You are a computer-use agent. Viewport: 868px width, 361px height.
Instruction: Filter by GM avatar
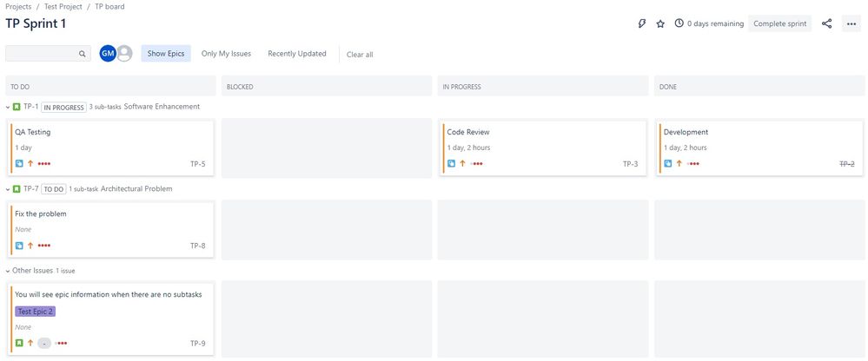[x=108, y=54]
